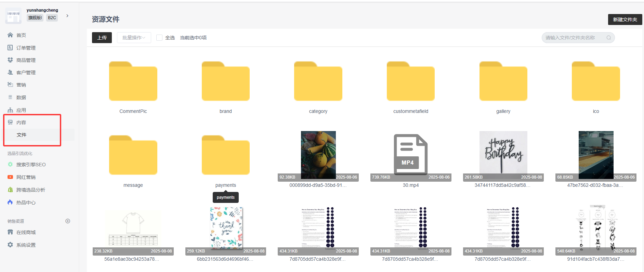The width and height of the screenshot is (644, 272).
Task: Select the Happy Birthday image thumbnail
Action: tap(503, 153)
